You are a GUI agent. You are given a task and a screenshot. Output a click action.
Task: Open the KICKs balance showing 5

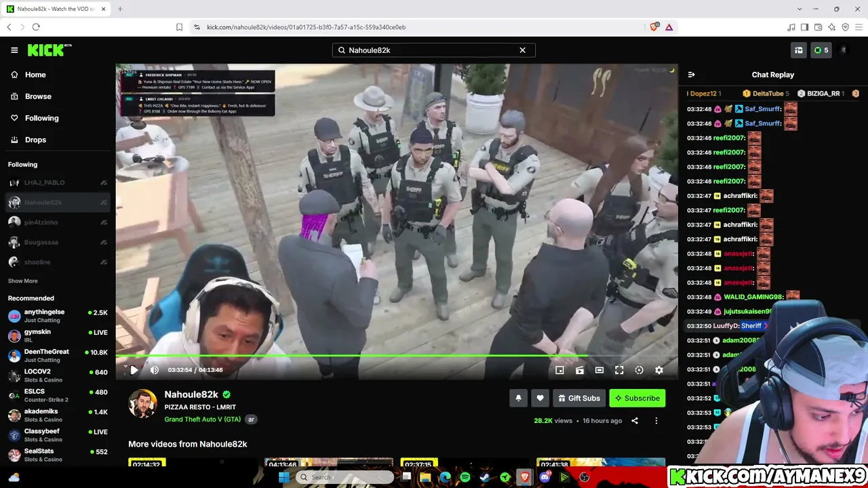click(821, 50)
